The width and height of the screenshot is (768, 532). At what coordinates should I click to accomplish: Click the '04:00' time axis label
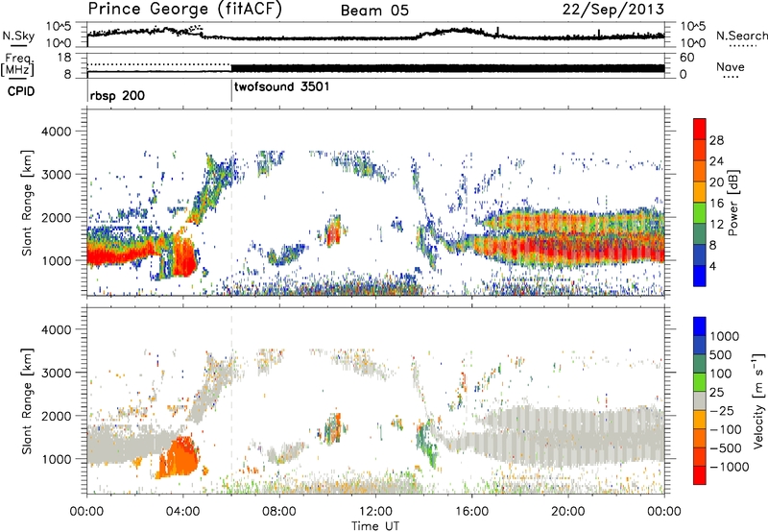tap(183, 512)
